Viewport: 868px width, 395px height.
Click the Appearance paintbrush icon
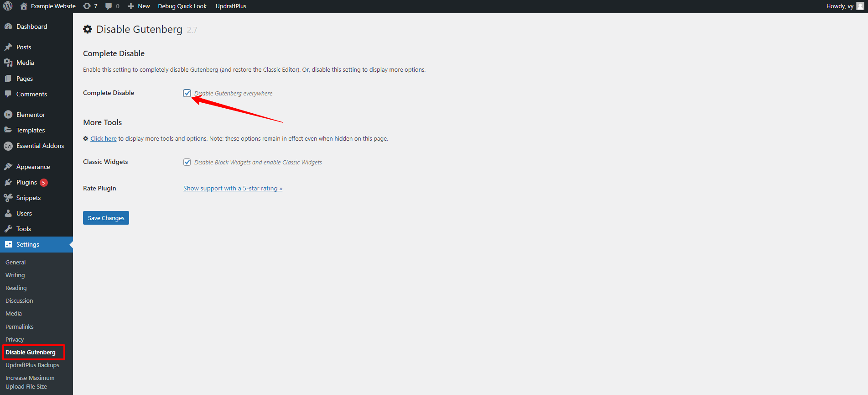point(8,167)
